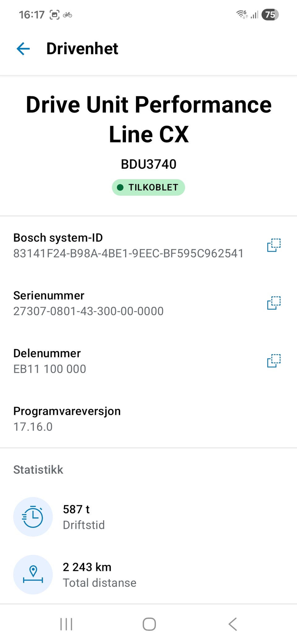Open Android recent apps button
Image resolution: width=297 pixels, height=644 pixels.
coord(66,624)
